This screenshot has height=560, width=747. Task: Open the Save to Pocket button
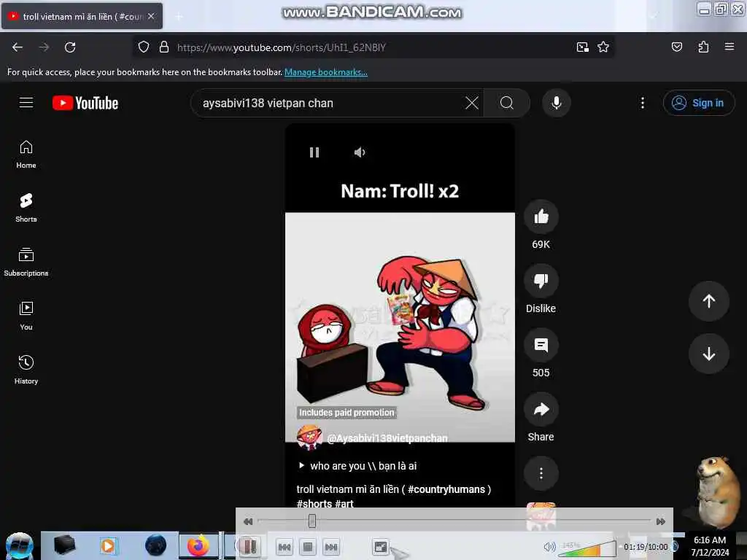[676, 47]
